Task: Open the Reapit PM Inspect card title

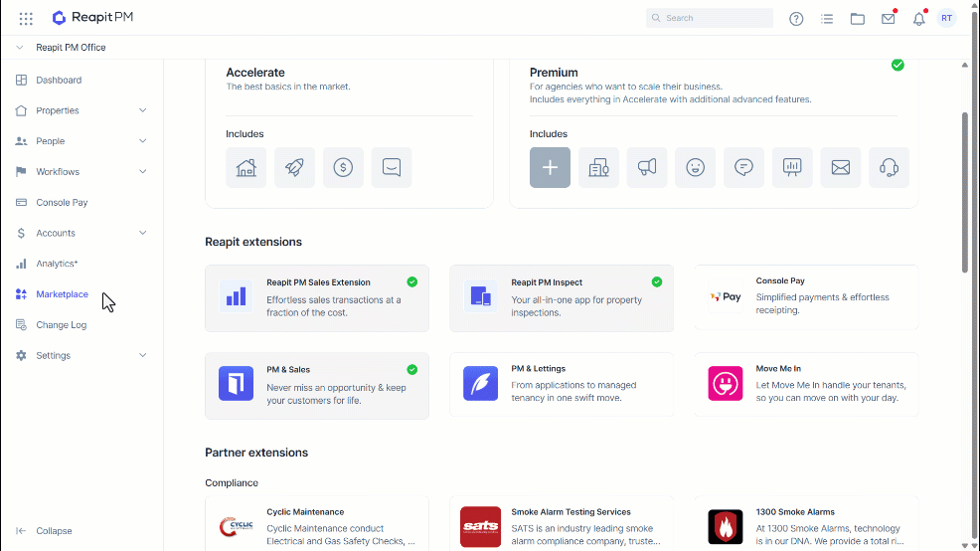Action: click(547, 282)
